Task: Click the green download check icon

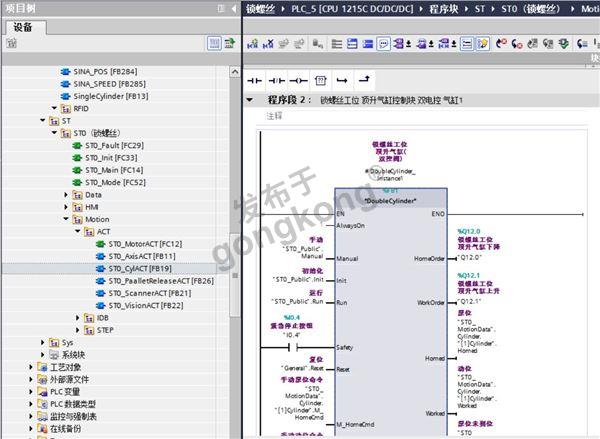Action: [x=564, y=44]
